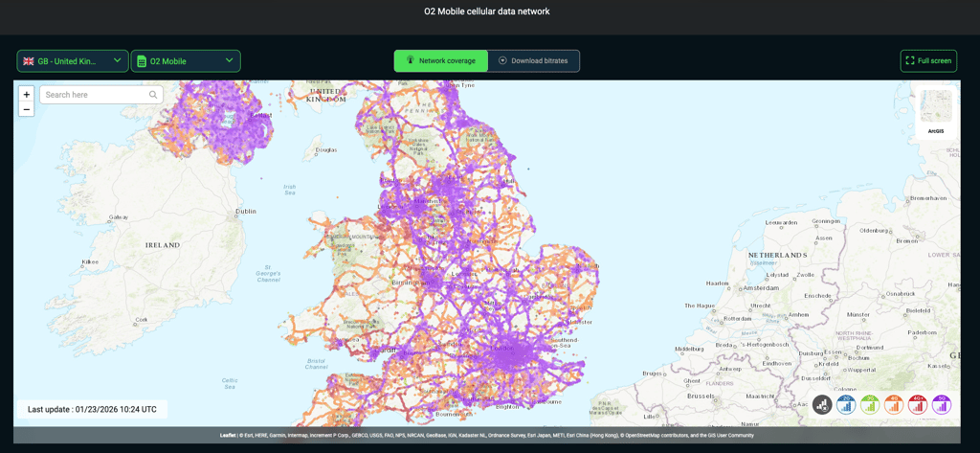Zoom out with the minus button
This screenshot has height=453, width=980.
26,109
